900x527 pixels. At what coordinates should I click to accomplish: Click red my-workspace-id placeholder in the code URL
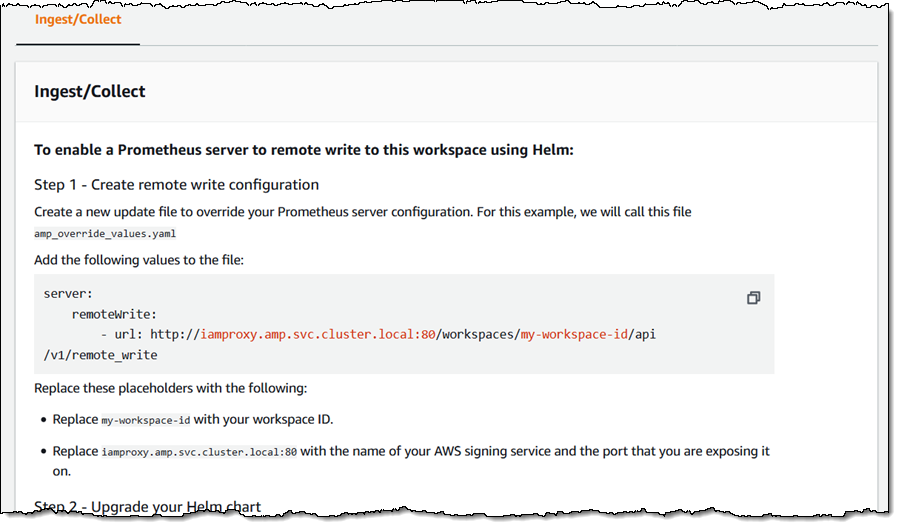point(572,334)
